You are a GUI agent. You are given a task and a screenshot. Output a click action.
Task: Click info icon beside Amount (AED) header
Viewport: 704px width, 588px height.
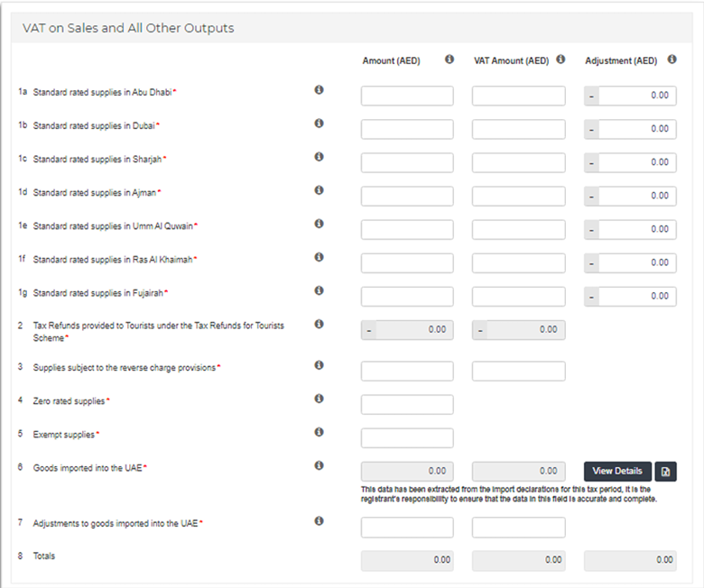tap(449, 60)
